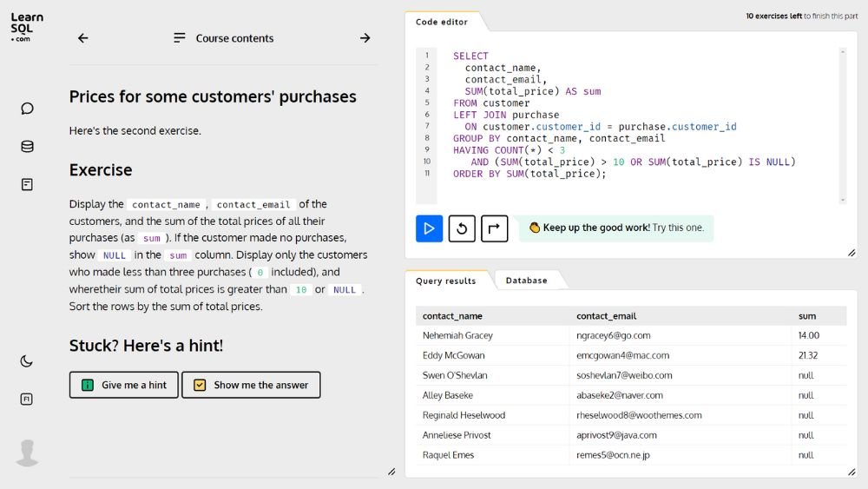The image size is (868, 489).
Task: Select the Query results tab
Action: (445, 281)
